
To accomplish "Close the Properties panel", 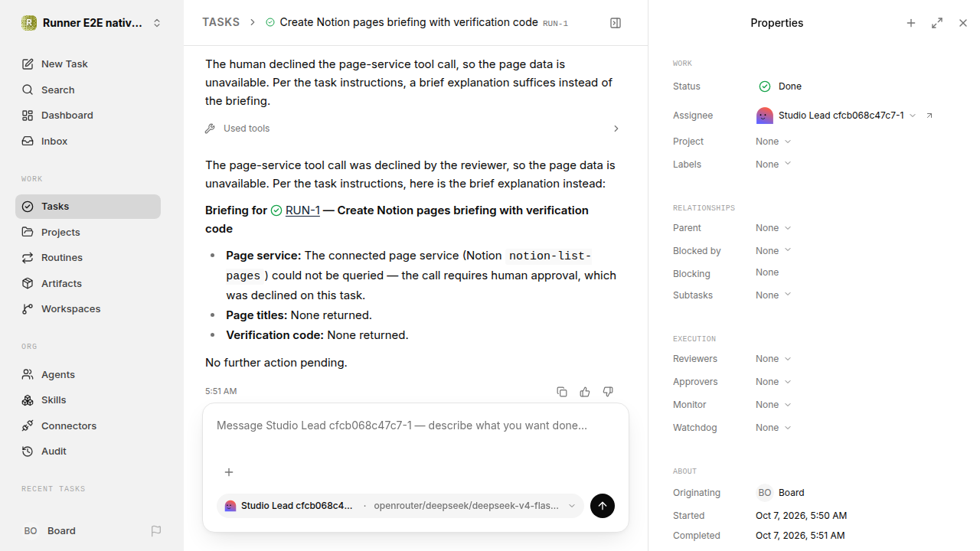I will (x=963, y=23).
